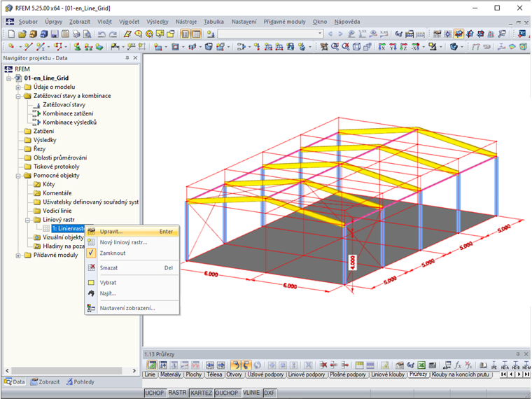Screen dimensions: 532x399
Task: Set view in Y direction
Action: [x=393, y=47]
